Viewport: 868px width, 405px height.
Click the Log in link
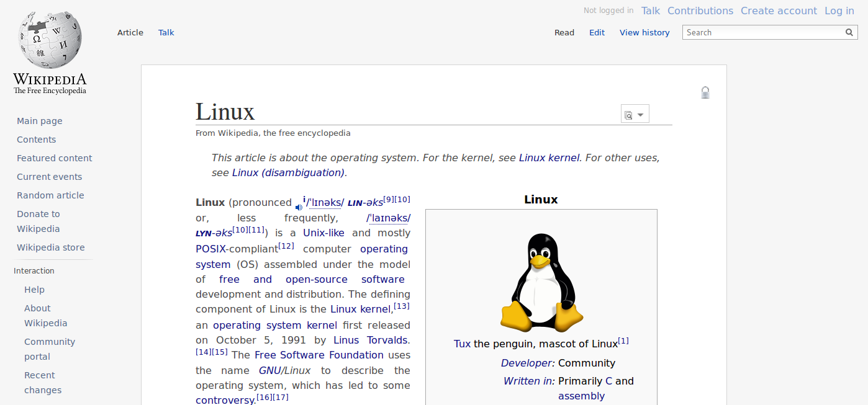point(839,11)
